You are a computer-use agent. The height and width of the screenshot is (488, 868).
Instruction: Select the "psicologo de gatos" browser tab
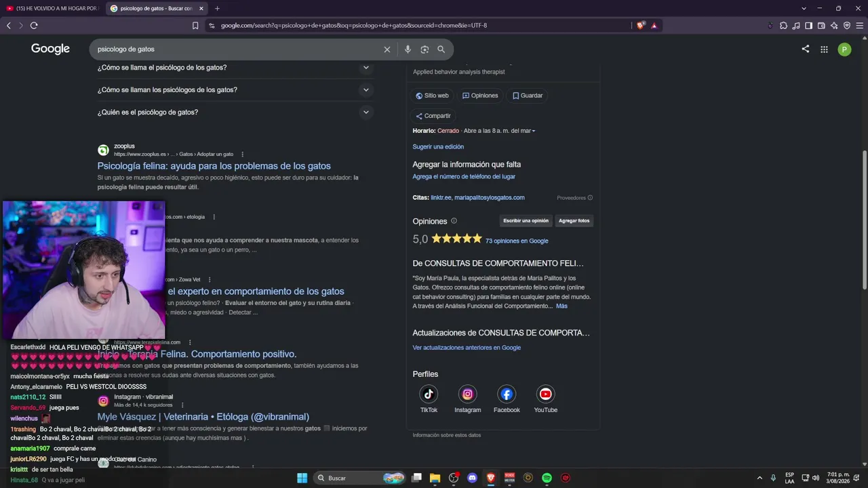[156, 8]
